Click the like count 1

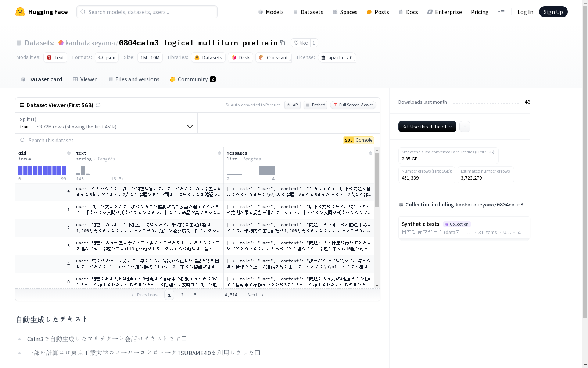tap(314, 43)
